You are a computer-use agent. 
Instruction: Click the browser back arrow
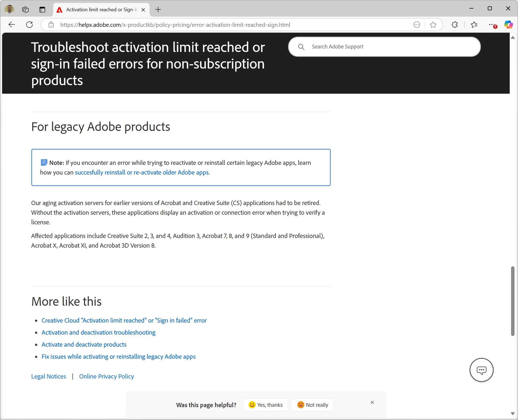tap(12, 25)
